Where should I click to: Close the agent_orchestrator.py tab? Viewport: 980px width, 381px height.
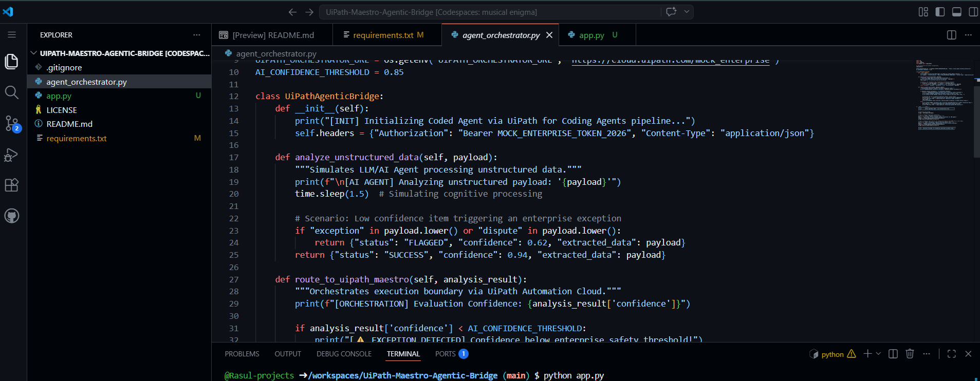point(549,35)
